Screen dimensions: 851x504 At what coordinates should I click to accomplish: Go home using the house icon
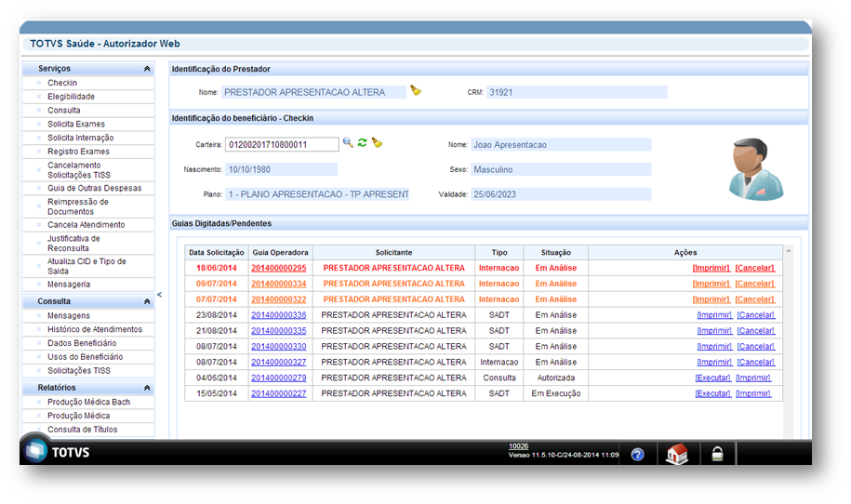coord(677,454)
